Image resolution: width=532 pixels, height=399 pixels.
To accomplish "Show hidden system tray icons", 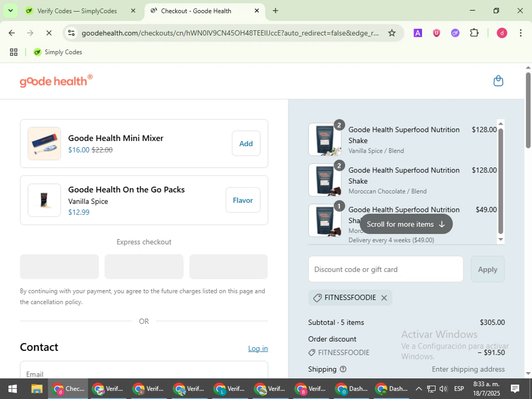I will [419, 389].
